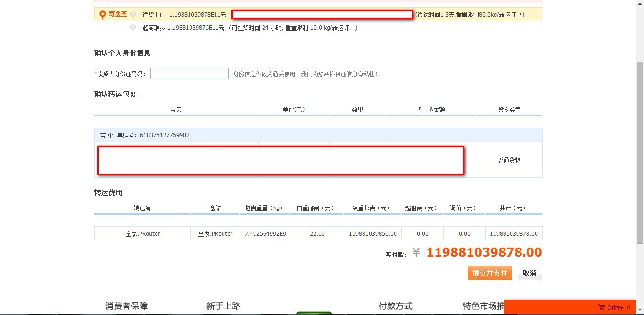Click the 确认个人身份信息 heading
The height and width of the screenshot is (315, 644).
point(123,53)
